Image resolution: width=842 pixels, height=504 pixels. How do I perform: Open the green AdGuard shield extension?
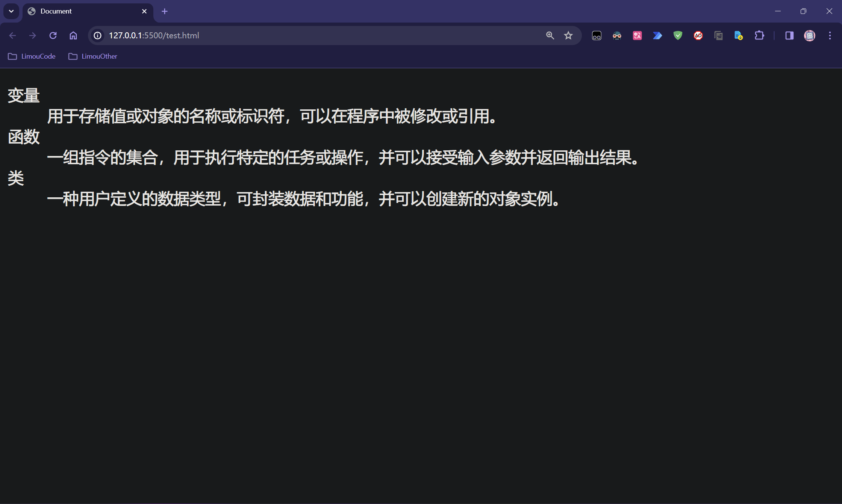pos(678,36)
